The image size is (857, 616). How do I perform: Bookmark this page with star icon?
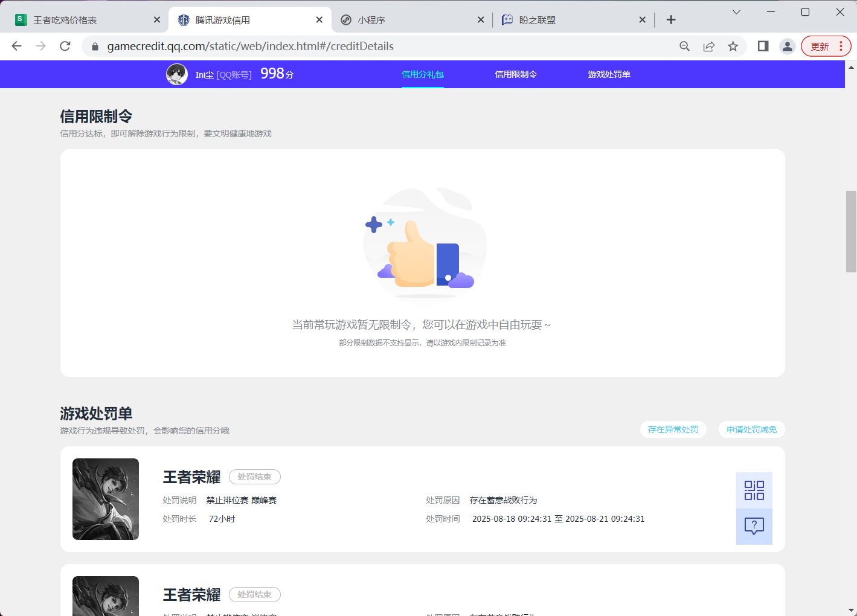click(x=733, y=47)
